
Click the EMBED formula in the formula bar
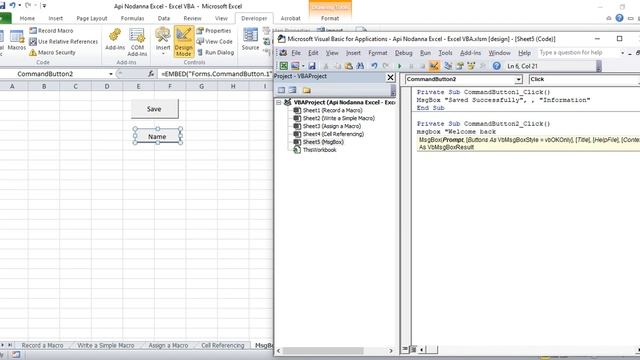point(216,74)
